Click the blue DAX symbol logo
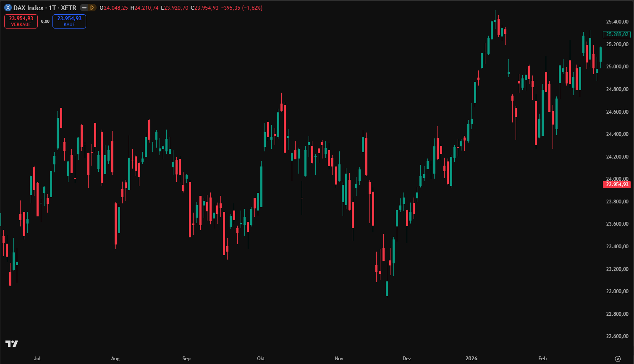 coord(8,8)
